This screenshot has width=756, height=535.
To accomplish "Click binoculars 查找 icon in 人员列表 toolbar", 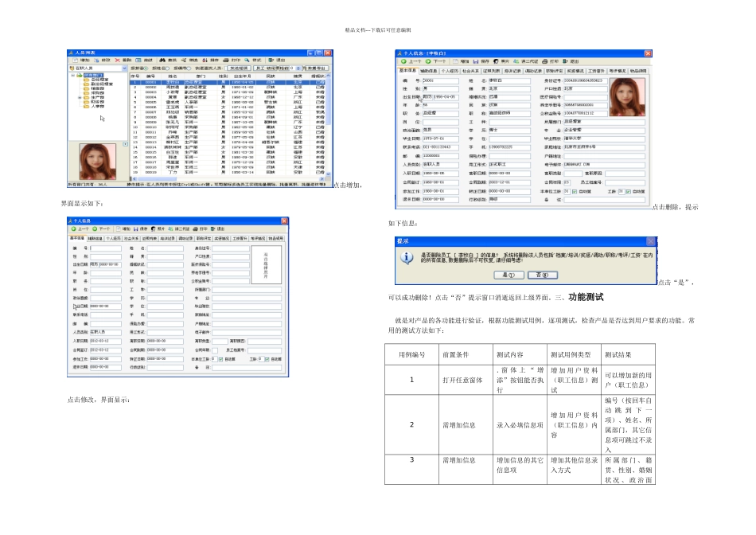I will pyautogui.click(x=163, y=60).
